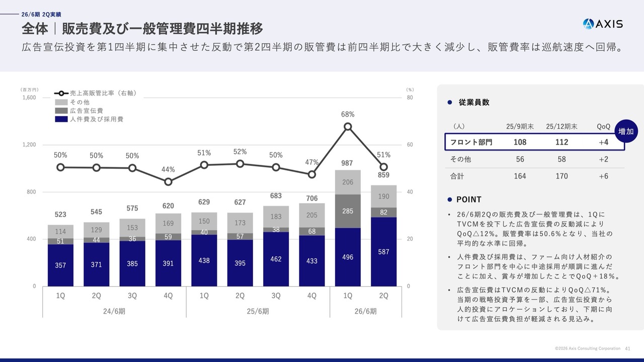Screen dimensions: 644x362
Task: Click the 206 light gray bar segment
Action: pos(348,183)
